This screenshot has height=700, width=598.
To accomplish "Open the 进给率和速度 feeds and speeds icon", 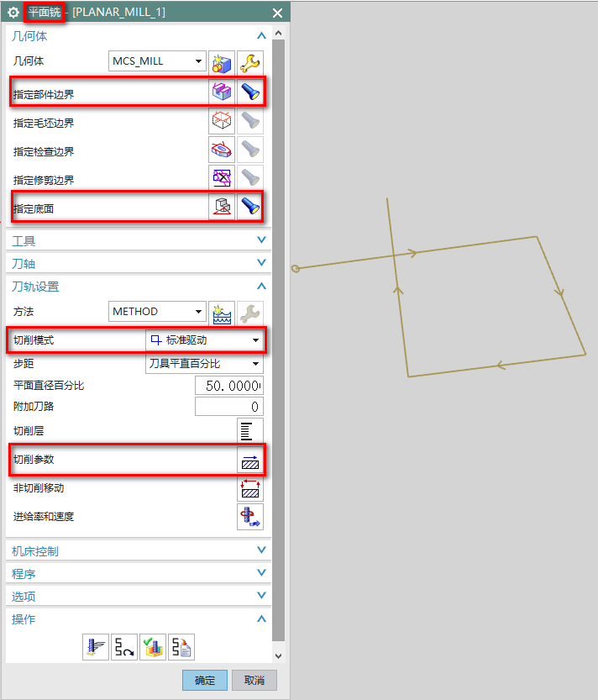I will [x=250, y=517].
